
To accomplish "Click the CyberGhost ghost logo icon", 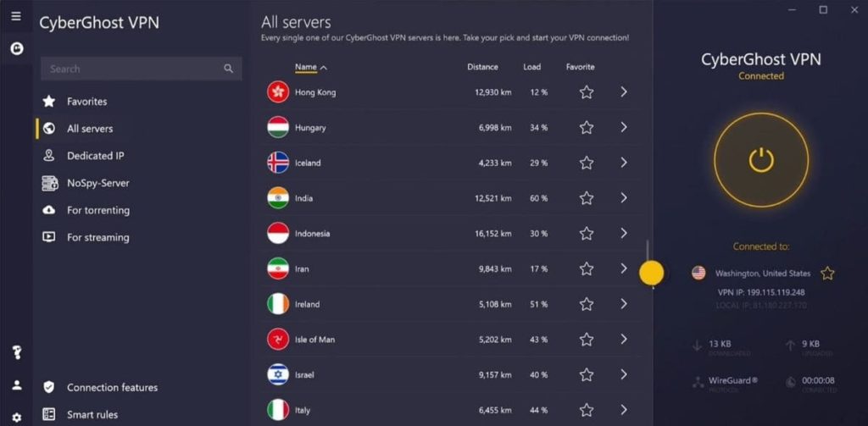I will click(x=17, y=48).
